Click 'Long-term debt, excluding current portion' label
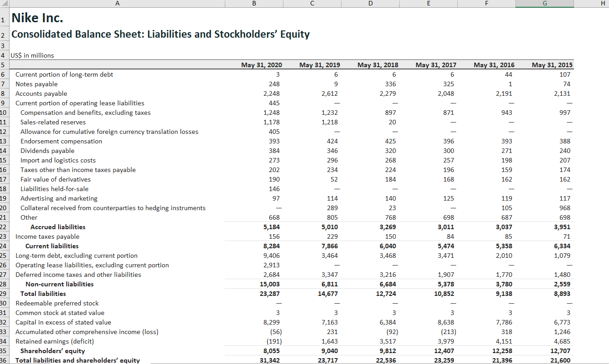 pos(76,256)
